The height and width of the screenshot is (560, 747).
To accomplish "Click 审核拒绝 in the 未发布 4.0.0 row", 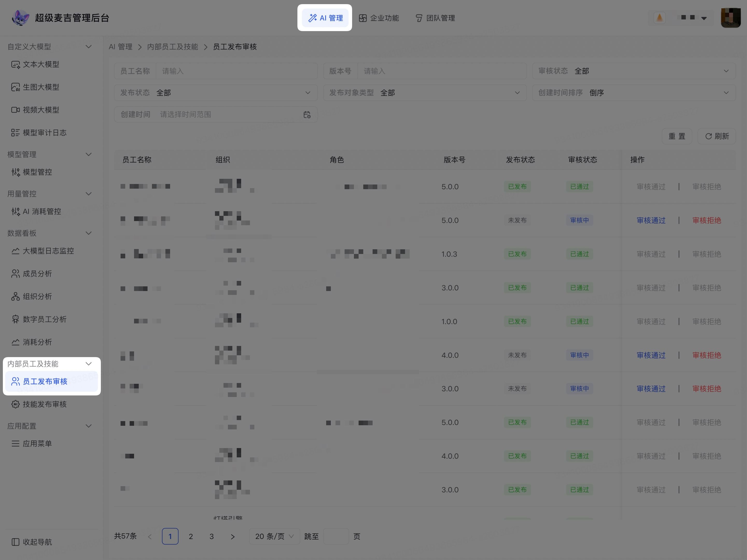I will click(x=707, y=356).
